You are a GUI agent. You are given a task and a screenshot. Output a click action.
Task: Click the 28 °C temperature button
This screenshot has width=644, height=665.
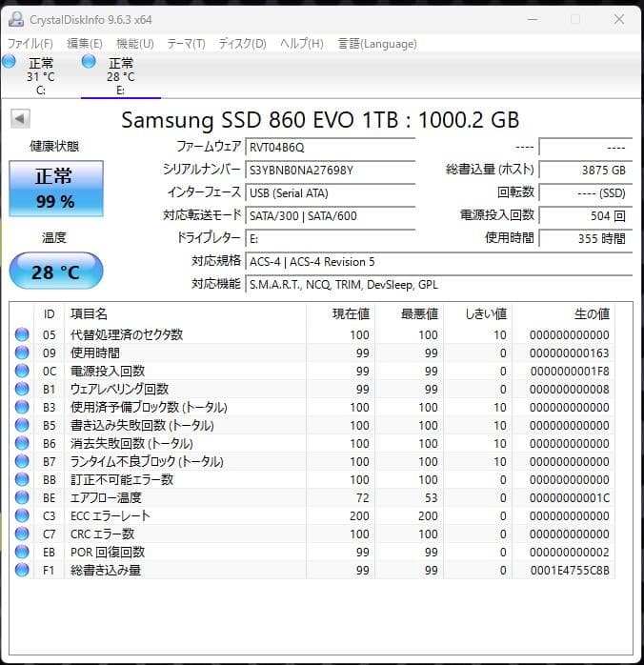tap(56, 272)
